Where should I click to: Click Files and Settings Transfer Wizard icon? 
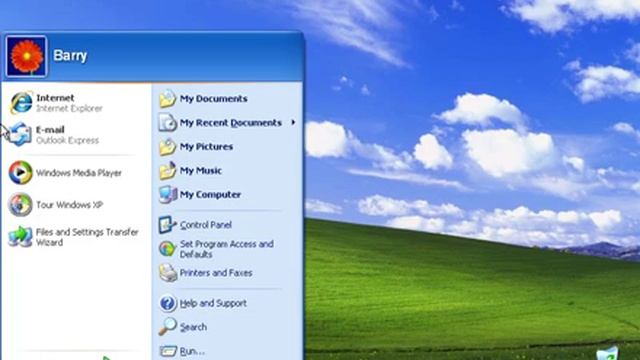pos(20,236)
